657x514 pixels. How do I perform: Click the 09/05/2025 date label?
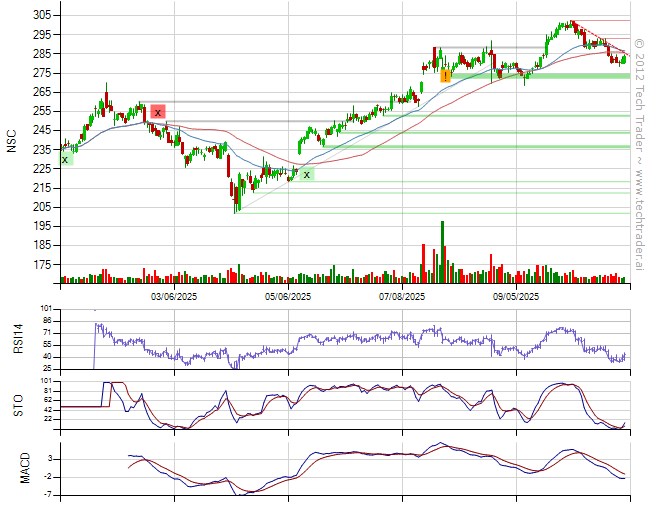(516, 297)
